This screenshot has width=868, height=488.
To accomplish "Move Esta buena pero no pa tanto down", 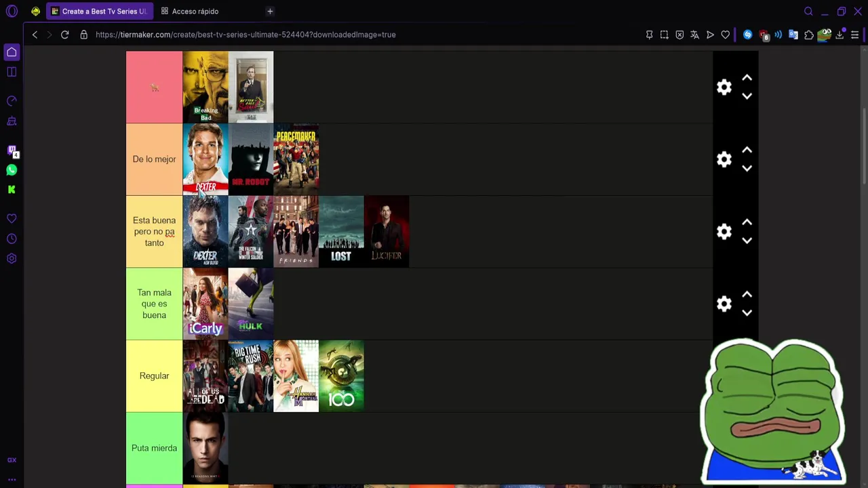I will [747, 241].
